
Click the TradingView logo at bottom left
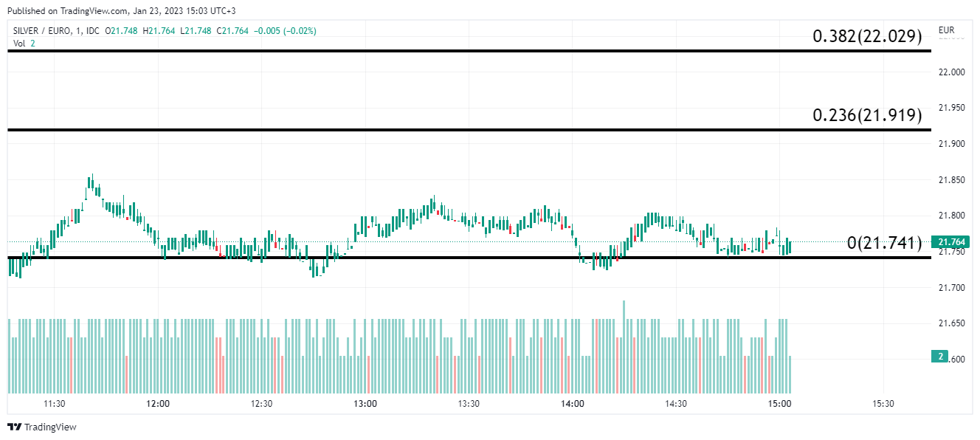pos(42,427)
